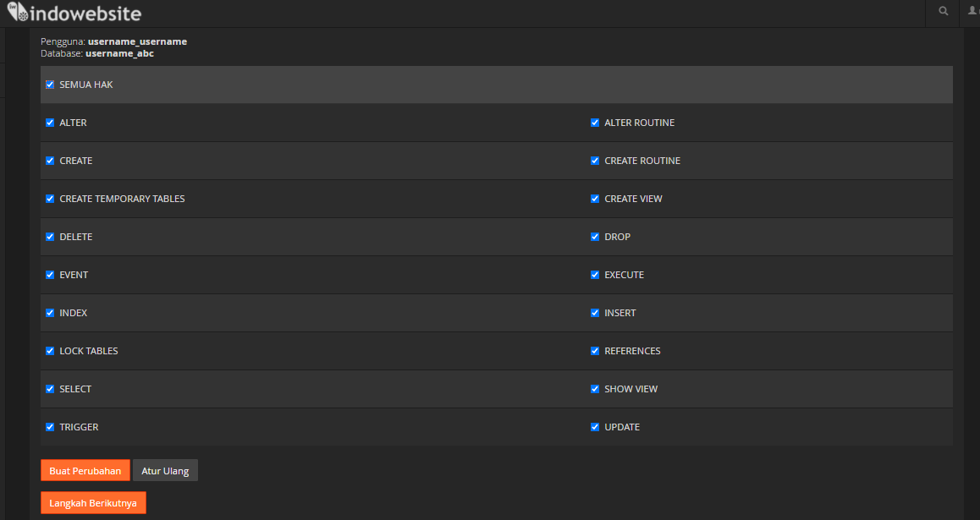Toggle the SELECT privilege checkbox
Viewport: 980px width, 520px height.
coord(50,389)
